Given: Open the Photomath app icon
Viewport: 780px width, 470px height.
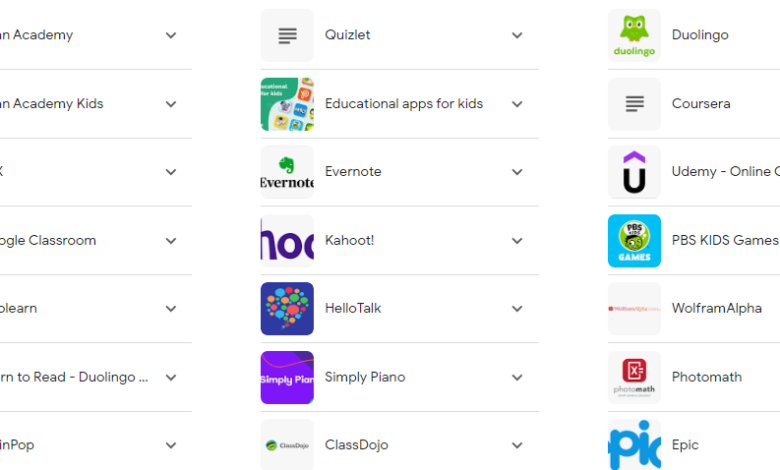Looking at the screenshot, I should (634, 378).
